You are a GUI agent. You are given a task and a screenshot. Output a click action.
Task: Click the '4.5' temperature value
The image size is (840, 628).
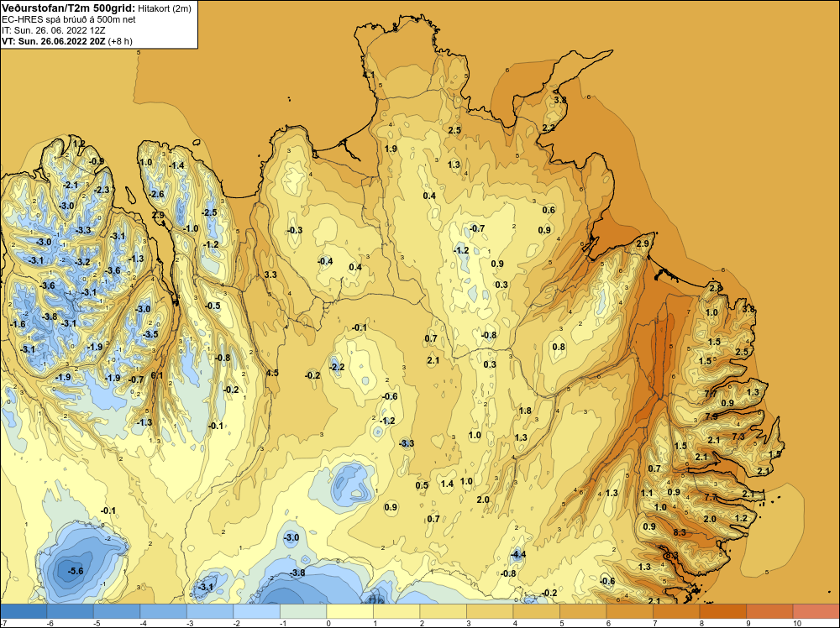tap(272, 373)
